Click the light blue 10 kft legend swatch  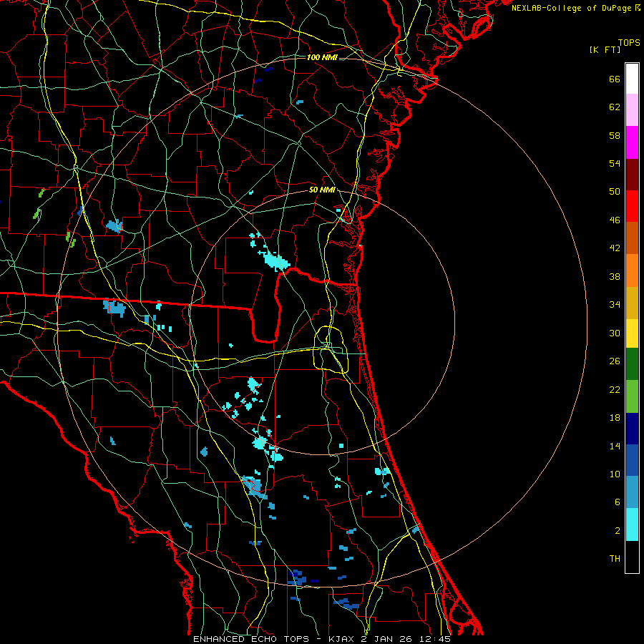click(632, 492)
